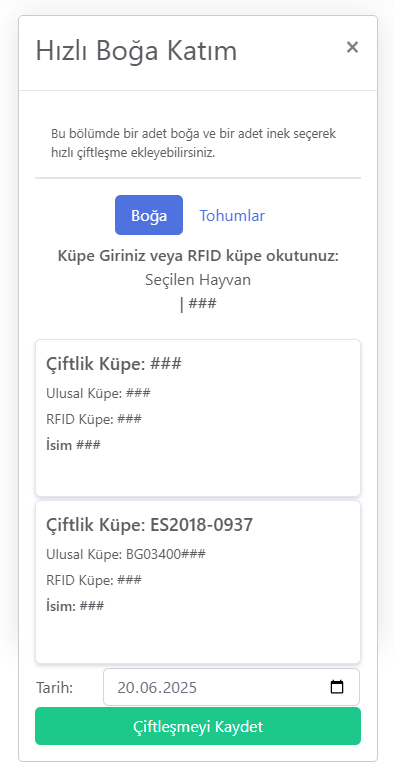Click RFID Küpe: ### in first card
This screenshot has width=394, height=771.
(93, 419)
